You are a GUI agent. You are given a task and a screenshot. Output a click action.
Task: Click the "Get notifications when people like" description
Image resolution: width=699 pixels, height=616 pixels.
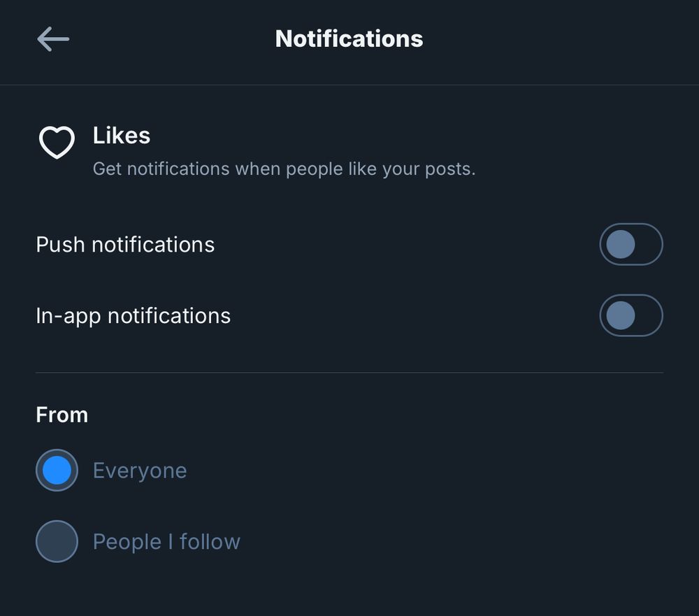click(284, 169)
